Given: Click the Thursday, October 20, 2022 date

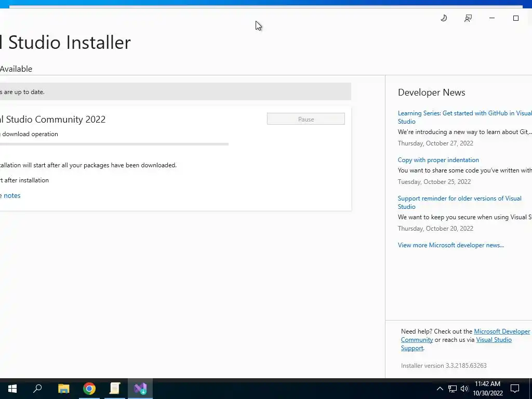Looking at the screenshot, I should click(435, 229).
